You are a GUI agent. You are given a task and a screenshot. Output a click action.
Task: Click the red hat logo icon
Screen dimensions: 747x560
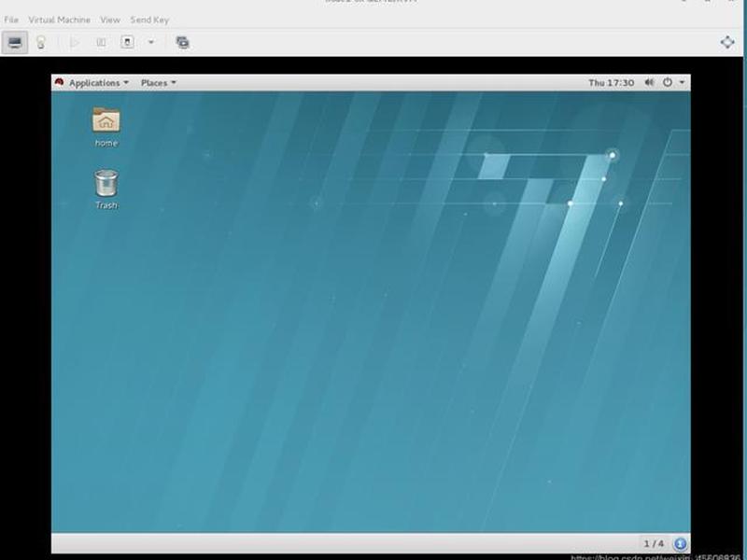coord(59,82)
